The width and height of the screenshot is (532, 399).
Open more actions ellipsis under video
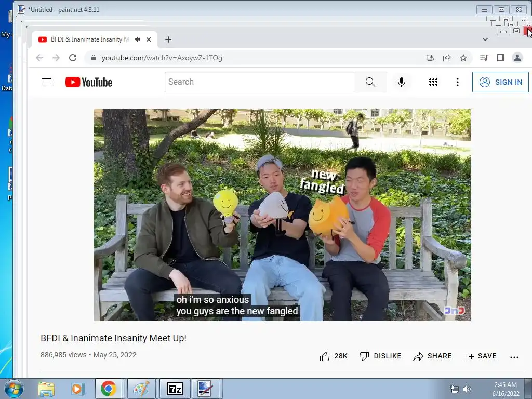click(514, 357)
